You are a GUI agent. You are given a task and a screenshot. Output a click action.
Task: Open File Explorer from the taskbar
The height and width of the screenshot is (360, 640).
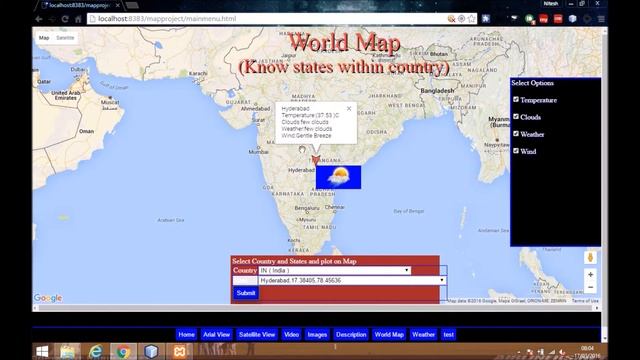68,351
